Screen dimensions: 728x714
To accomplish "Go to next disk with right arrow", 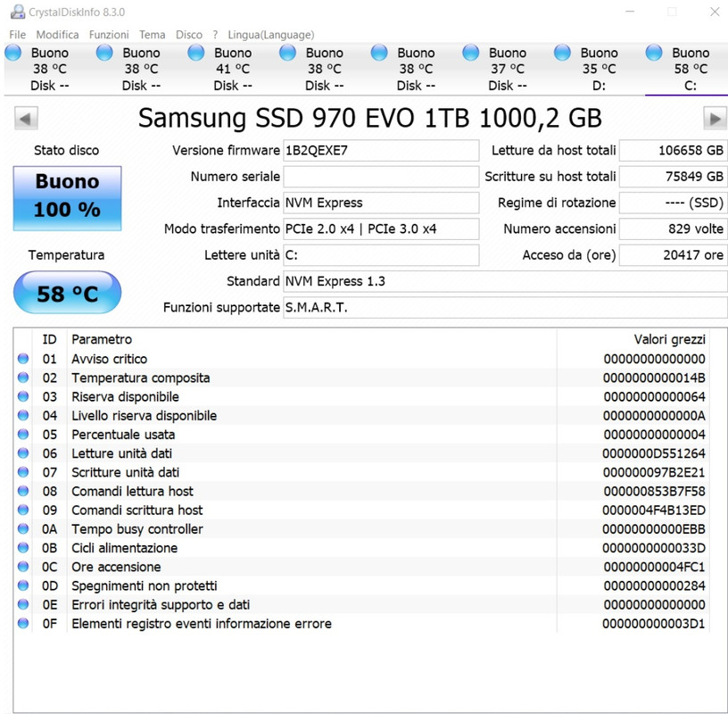I will click(715, 119).
